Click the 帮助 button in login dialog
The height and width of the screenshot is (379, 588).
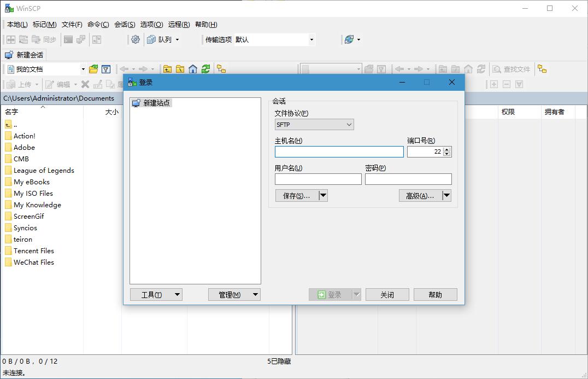point(435,295)
